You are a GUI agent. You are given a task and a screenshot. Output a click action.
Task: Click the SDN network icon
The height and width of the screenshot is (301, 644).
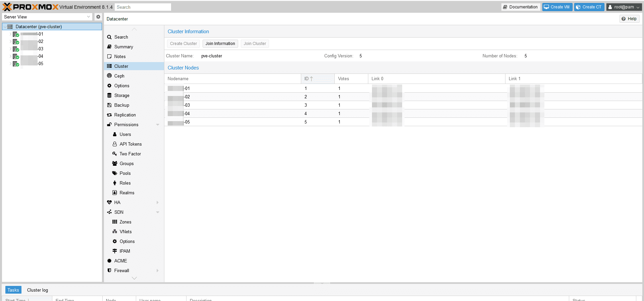(109, 212)
